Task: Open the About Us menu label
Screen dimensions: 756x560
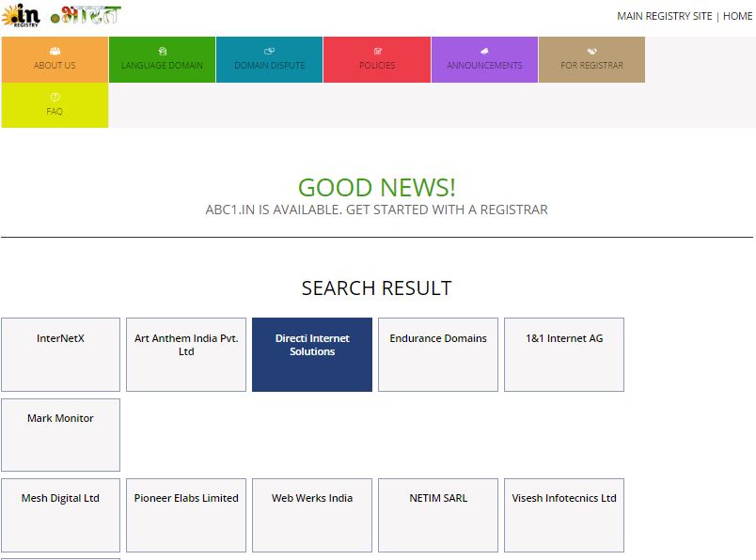Action: tap(55, 65)
